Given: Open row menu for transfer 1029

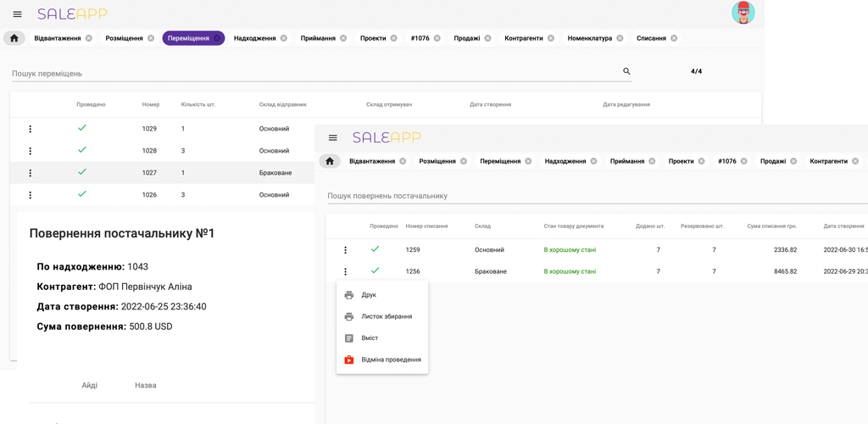Looking at the screenshot, I should tap(30, 128).
